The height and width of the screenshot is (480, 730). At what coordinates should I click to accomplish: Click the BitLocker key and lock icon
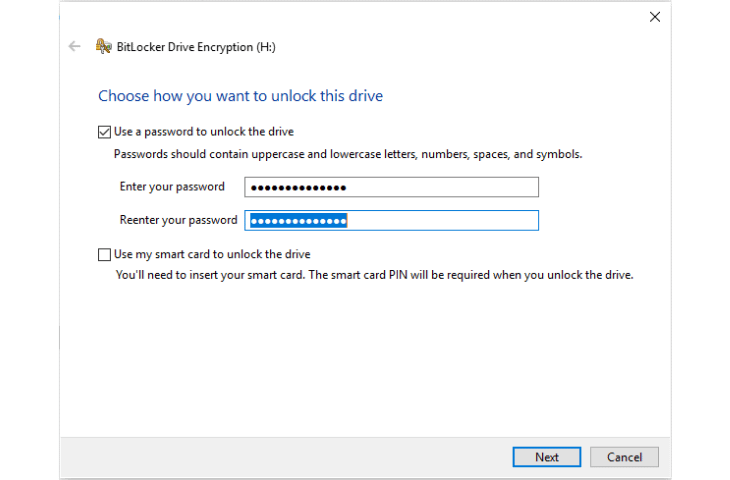tap(103, 47)
